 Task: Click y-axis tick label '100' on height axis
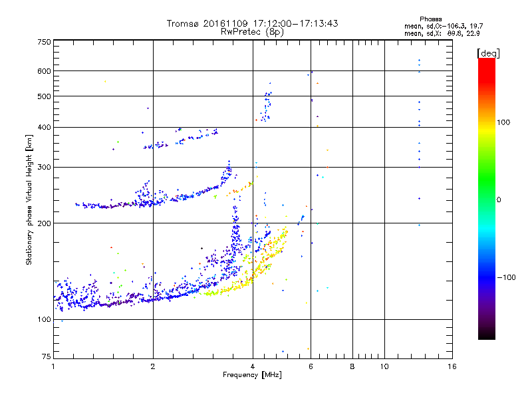point(44,319)
